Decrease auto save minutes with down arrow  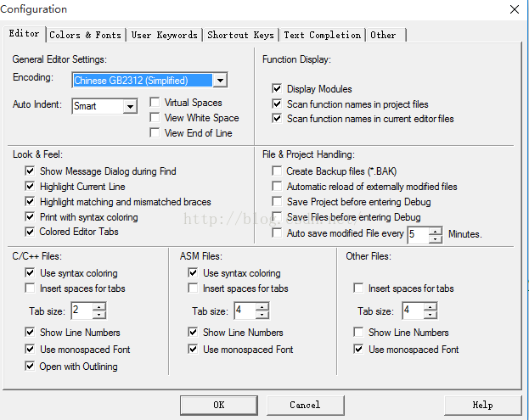tap(436, 239)
